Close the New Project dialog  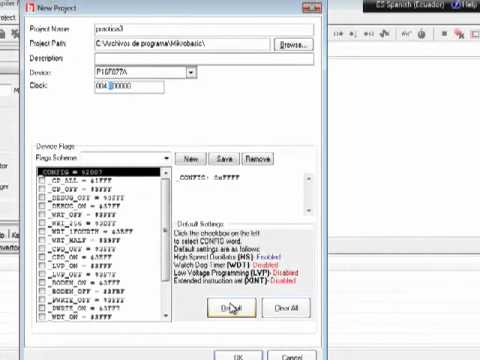coord(312,8)
